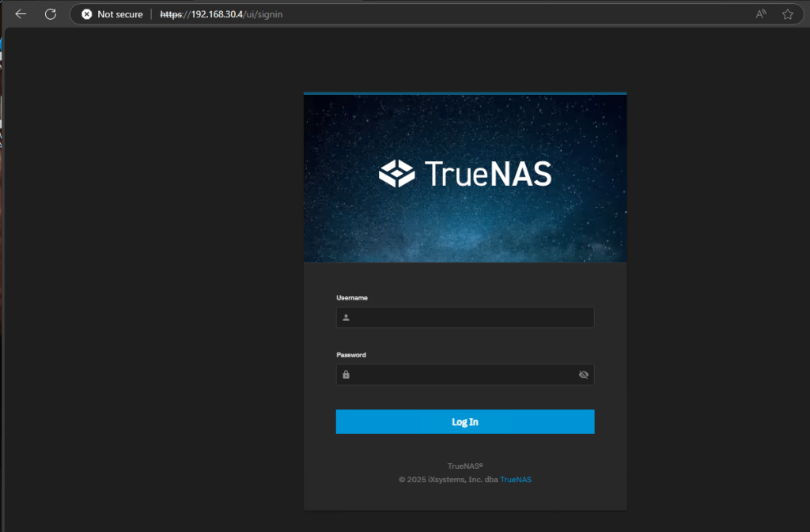Open the TrueNAS link in the footer
810x532 pixels.
[516, 479]
